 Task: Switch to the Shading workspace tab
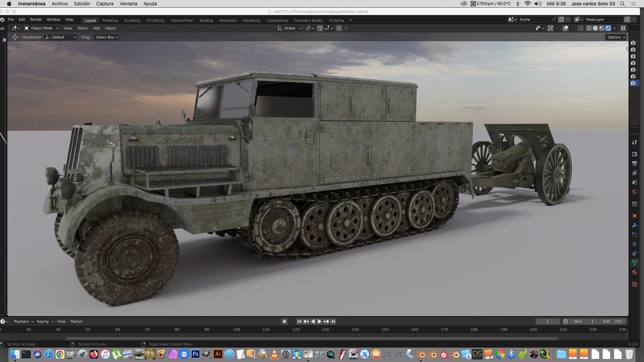[206, 20]
